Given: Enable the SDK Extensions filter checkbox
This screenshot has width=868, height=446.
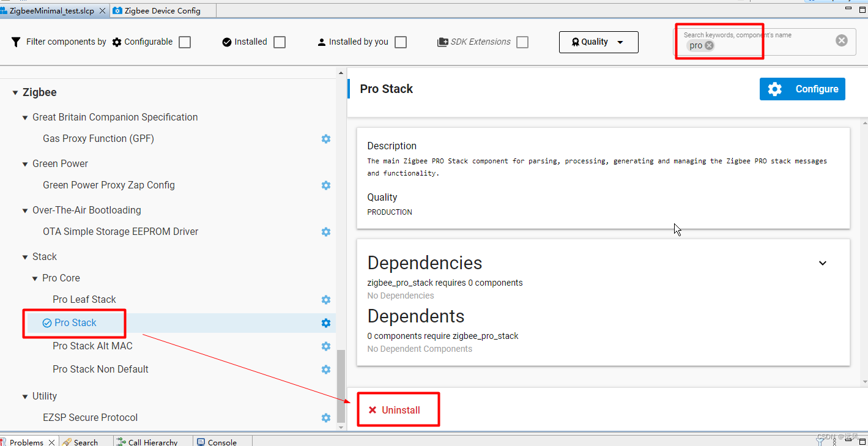Looking at the screenshot, I should pyautogui.click(x=522, y=42).
